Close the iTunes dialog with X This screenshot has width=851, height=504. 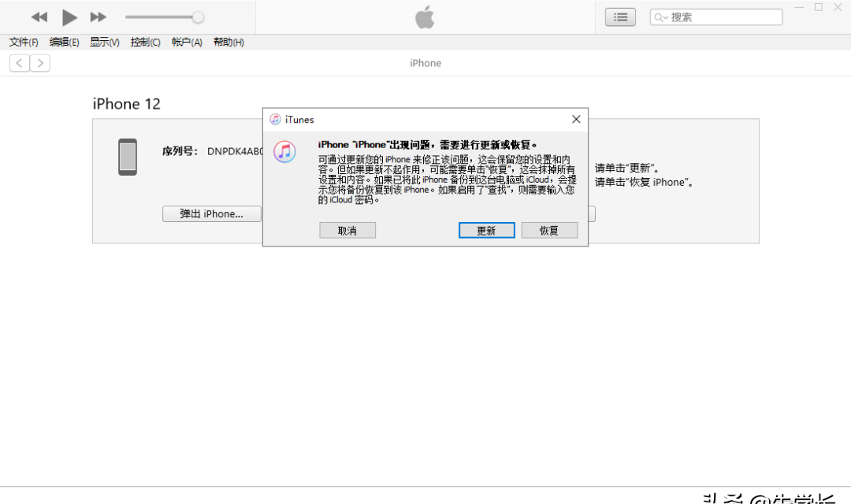576,120
